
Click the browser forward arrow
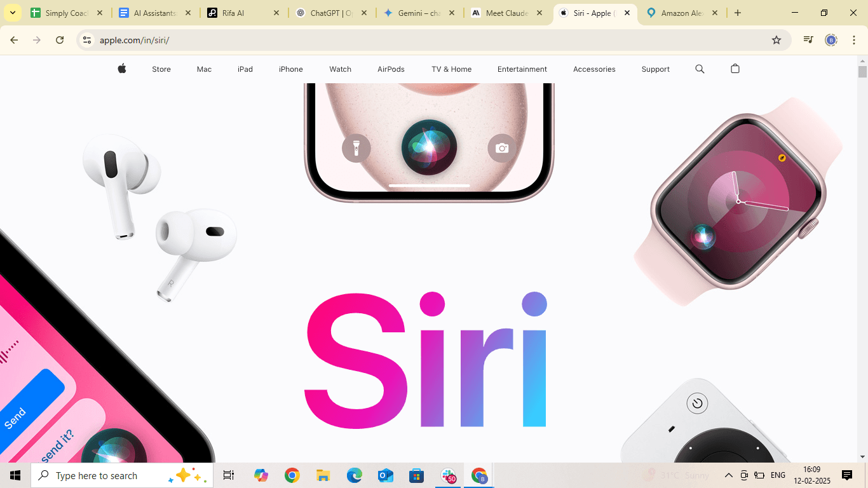click(37, 40)
